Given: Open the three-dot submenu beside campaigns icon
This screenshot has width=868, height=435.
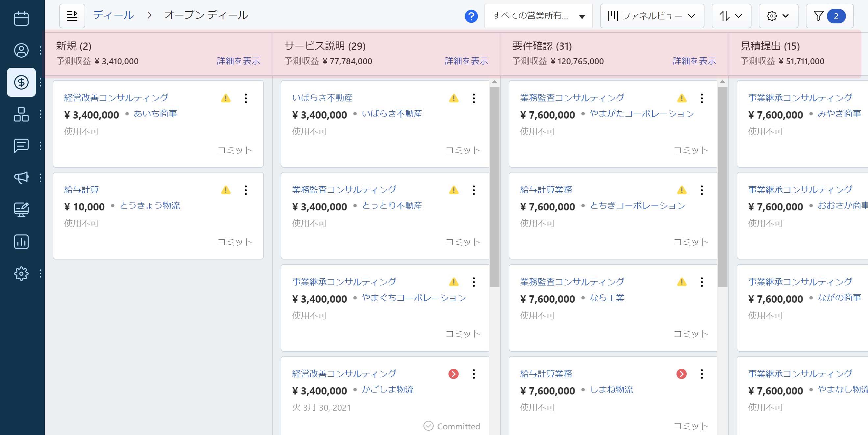Looking at the screenshot, I should tap(40, 178).
